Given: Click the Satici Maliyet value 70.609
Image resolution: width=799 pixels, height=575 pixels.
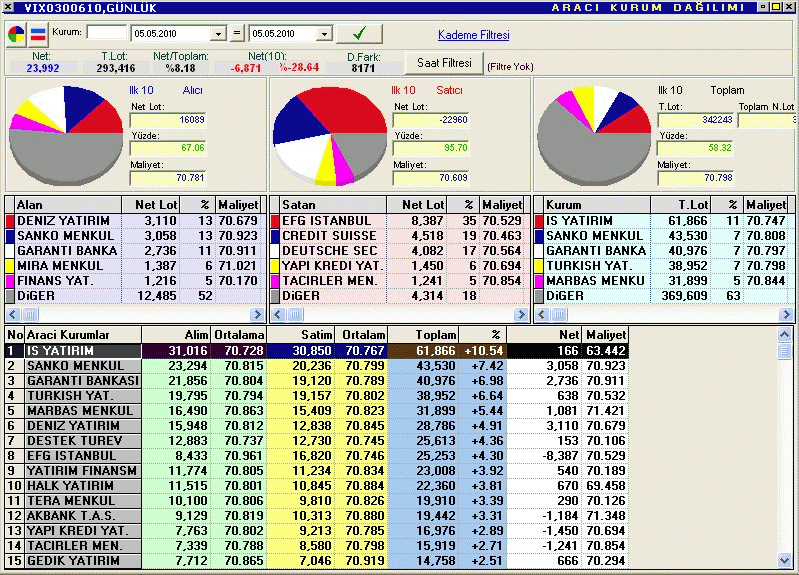Looking at the screenshot, I should [431, 178].
